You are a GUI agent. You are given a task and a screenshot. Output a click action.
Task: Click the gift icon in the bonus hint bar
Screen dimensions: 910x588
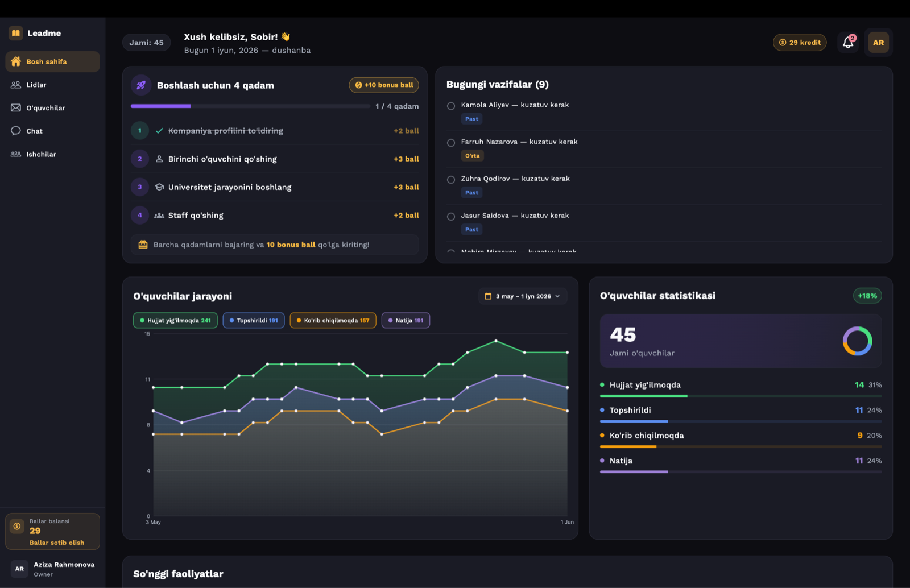pyautogui.click(x=143, y=245)
